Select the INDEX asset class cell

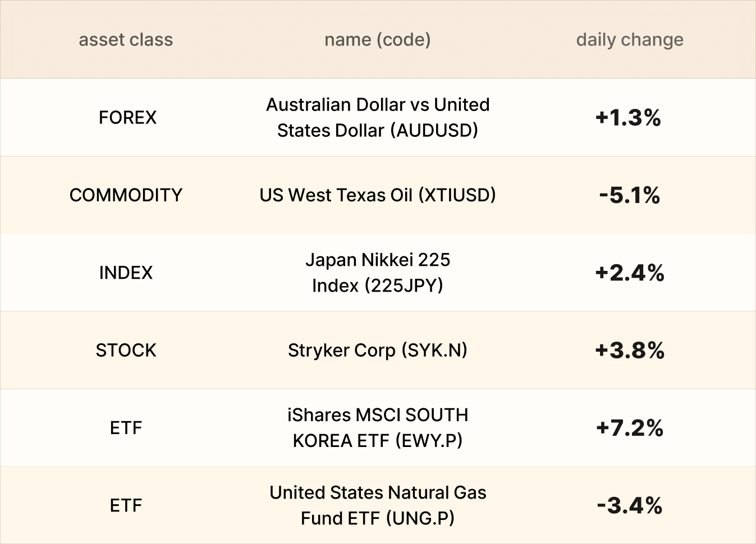[126, 273]
